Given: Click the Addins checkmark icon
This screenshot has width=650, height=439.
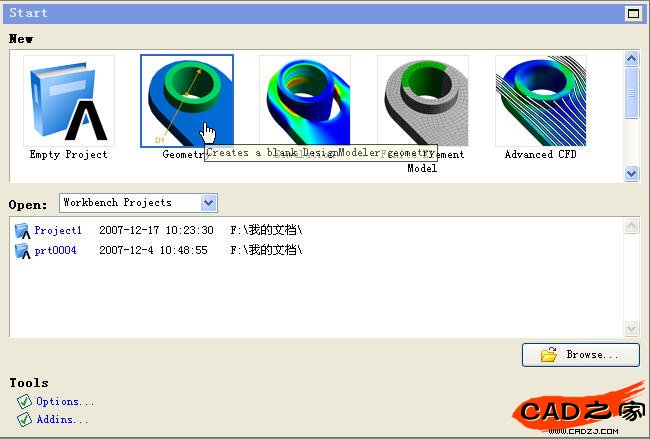Looking at the screenshot, I should tap(24, 420).
